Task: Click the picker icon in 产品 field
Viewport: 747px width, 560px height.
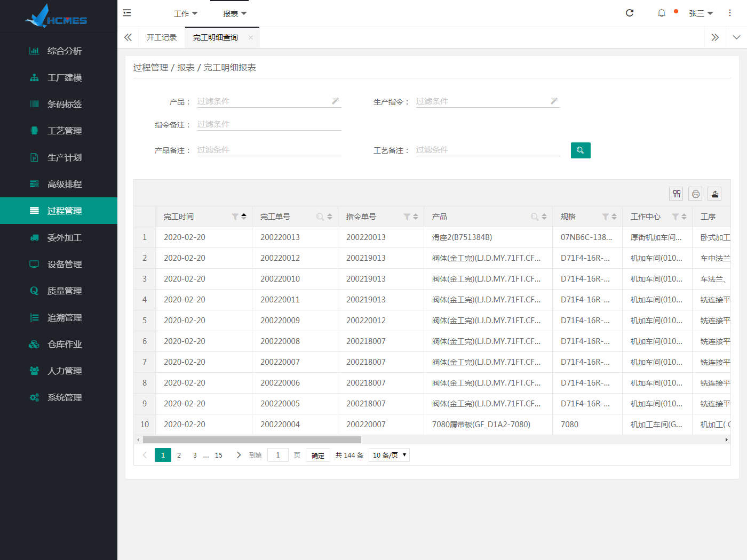Action: (336, 101)
